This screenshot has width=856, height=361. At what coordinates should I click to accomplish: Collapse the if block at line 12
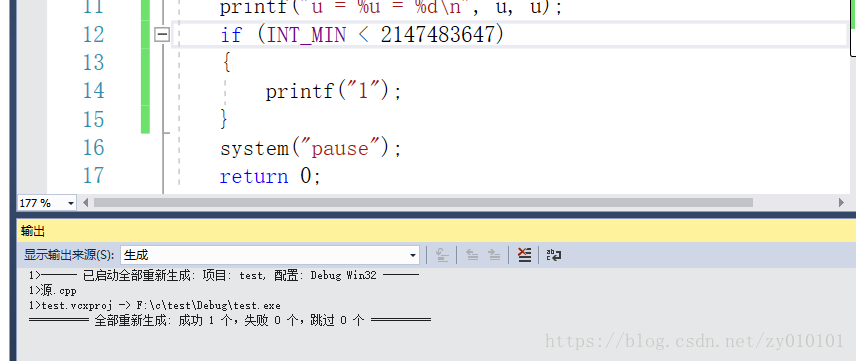pyautogui.click(x=162, y=35)
